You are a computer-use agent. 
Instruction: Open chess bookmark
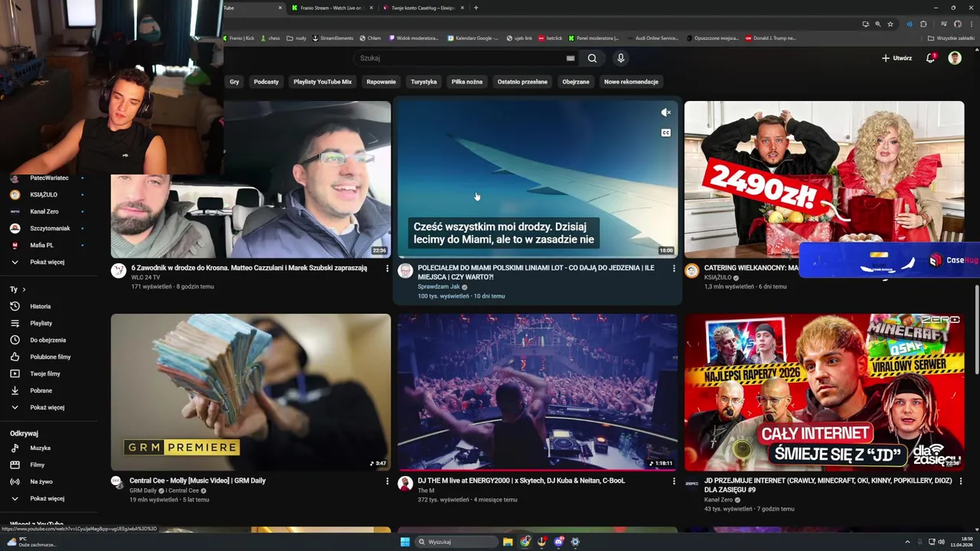270,37
